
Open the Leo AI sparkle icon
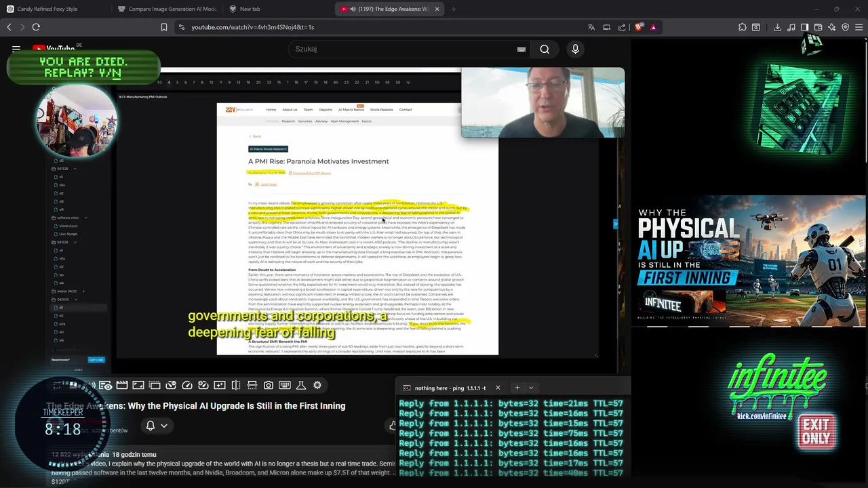point(831,27)
